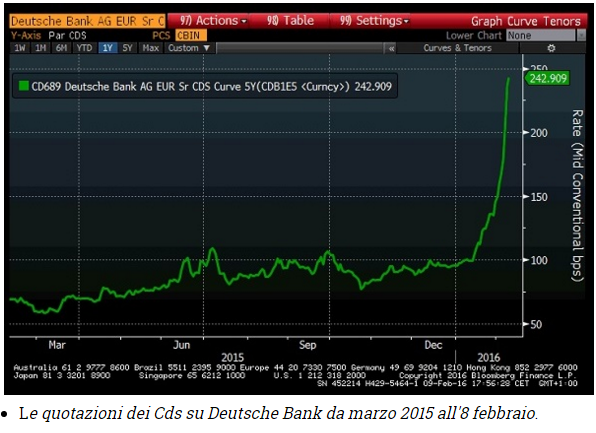Click the Mar x-axis label

pyautogui.click(x=57, y=345)
